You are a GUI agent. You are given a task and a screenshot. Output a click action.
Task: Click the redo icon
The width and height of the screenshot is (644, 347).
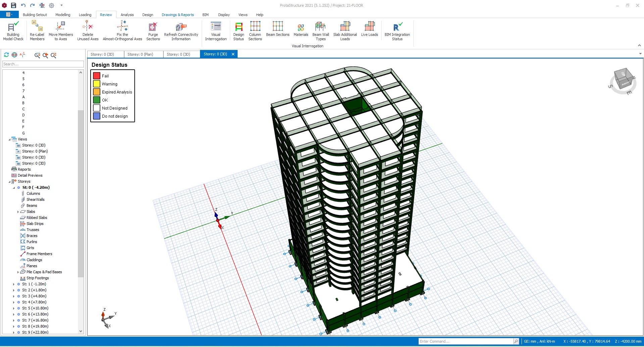33,5
